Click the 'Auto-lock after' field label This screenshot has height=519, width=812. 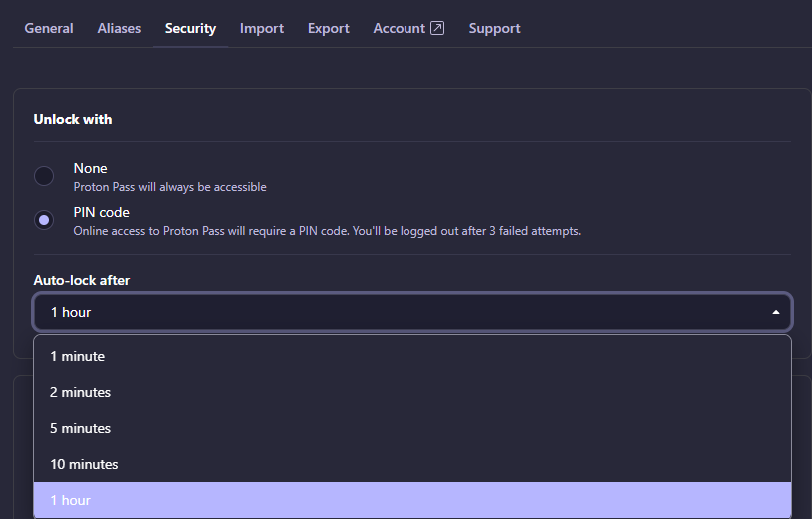click(x=82, y=280)
